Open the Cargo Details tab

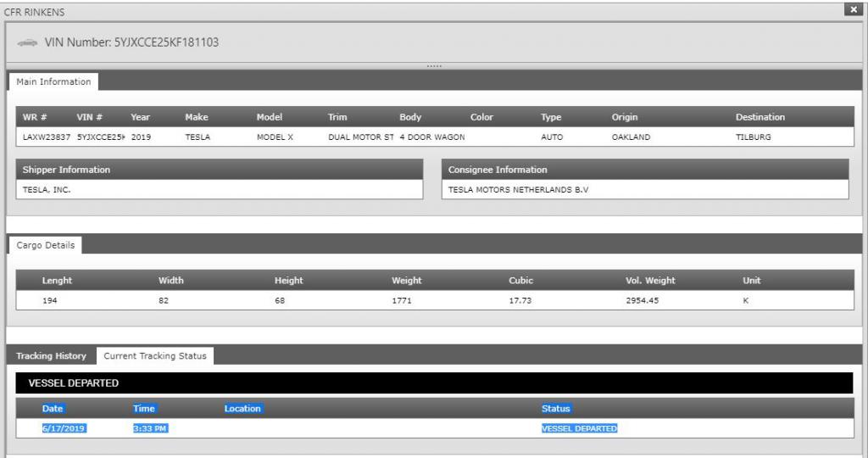click(46, 245)
